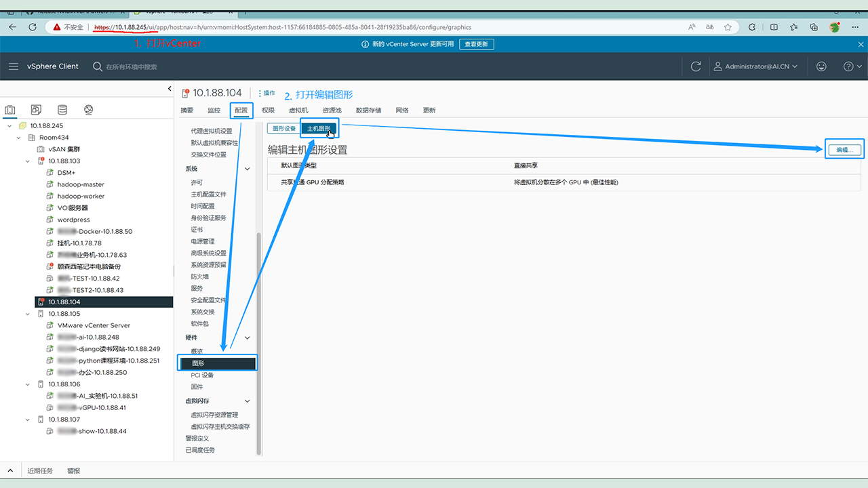The width and height of the screenshot is (868, 488).
Task: Switch to the 网络 tab
Action: tap(402, 110)
